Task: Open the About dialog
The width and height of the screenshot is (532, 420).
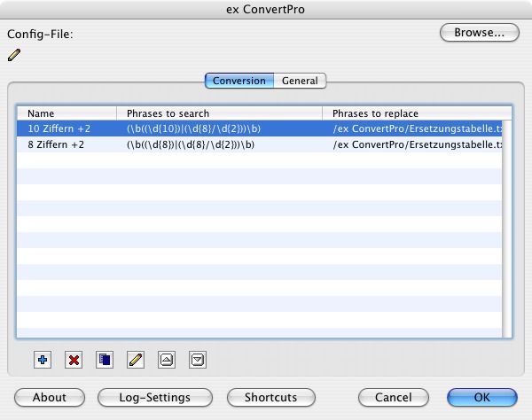Action: [x=49, y=398]
